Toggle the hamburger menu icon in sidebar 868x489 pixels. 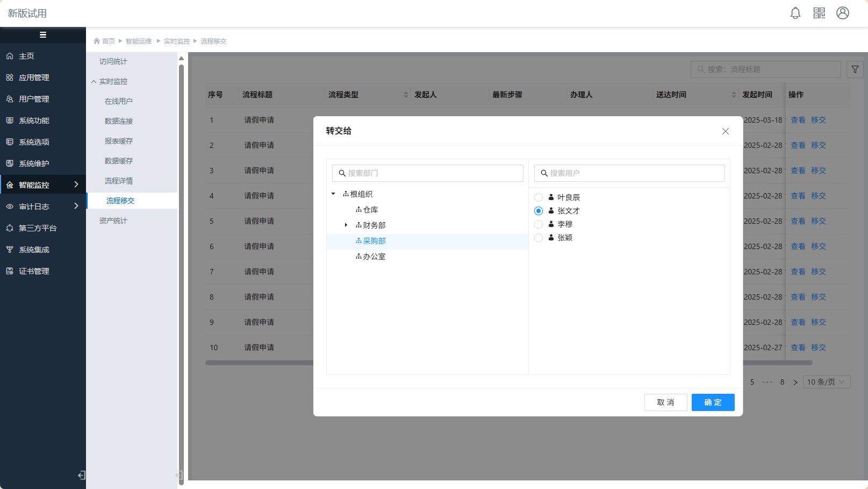click(x=43, y=35)
